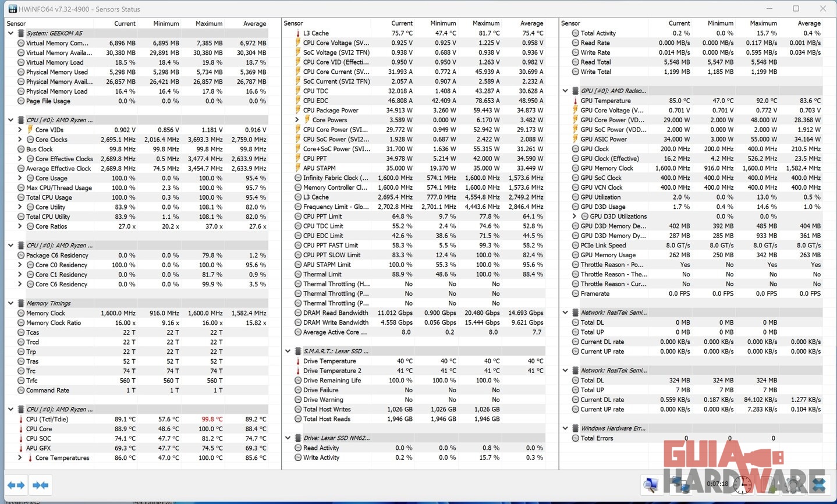The image size is (837, 504).
Task: Select the GPU Memory Clock row label
Action: [607, 168]
